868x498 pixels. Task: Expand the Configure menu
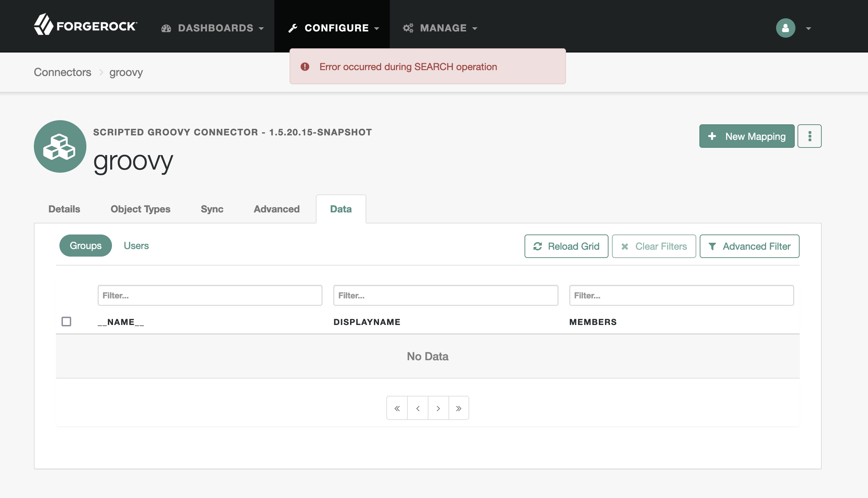tap(334, 28)
